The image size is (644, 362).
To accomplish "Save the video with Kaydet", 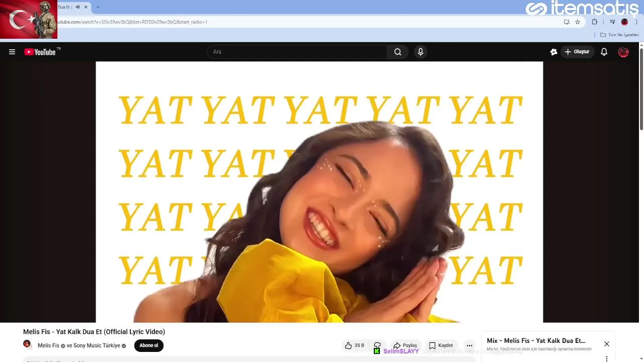I will [x=441, y=345].
